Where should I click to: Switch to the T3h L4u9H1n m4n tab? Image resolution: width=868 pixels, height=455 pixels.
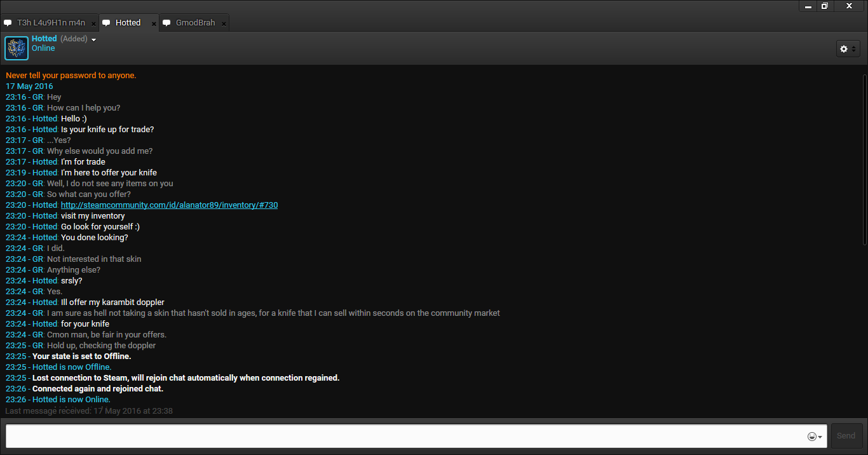click(x=51, y=23)
